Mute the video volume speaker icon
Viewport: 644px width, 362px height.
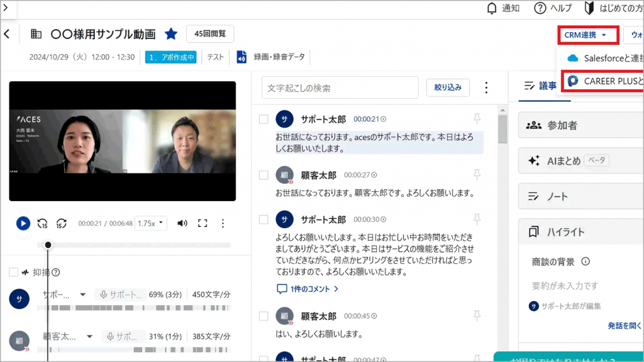(182, 223)
